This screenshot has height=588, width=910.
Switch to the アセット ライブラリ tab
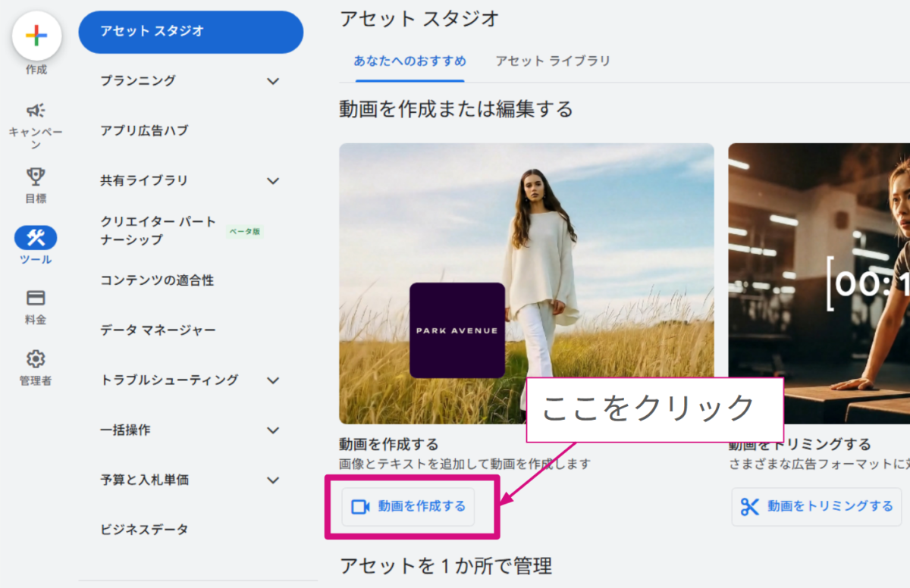[x=553, y=61]
